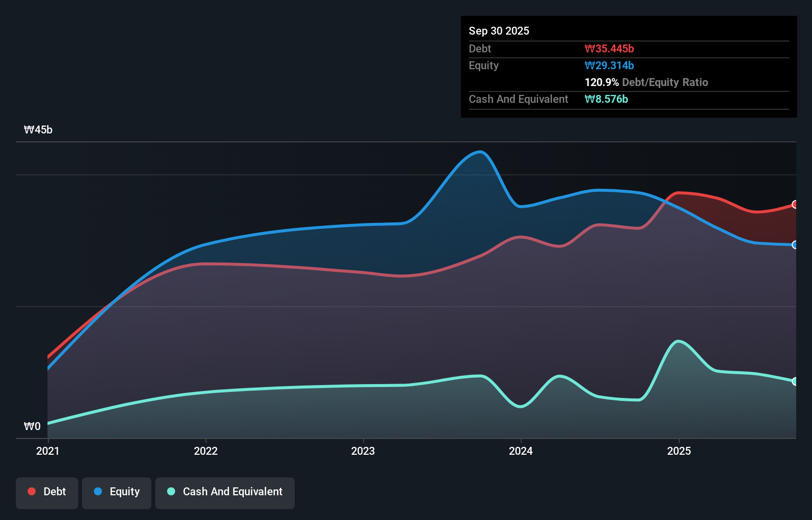Select the Debt line endpoint marker
The width and height of the screenshot is (812, 520).
795,204
